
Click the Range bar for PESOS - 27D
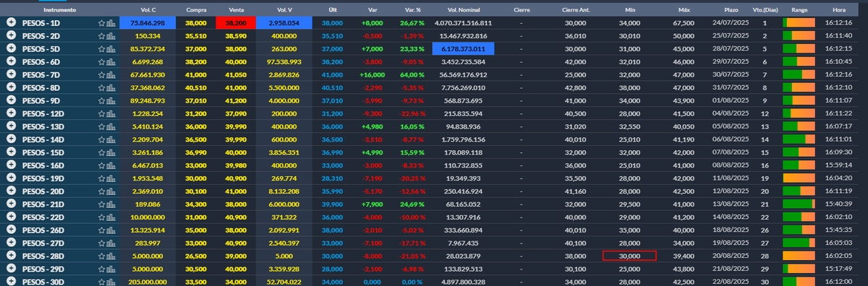(x=799, y=243)
